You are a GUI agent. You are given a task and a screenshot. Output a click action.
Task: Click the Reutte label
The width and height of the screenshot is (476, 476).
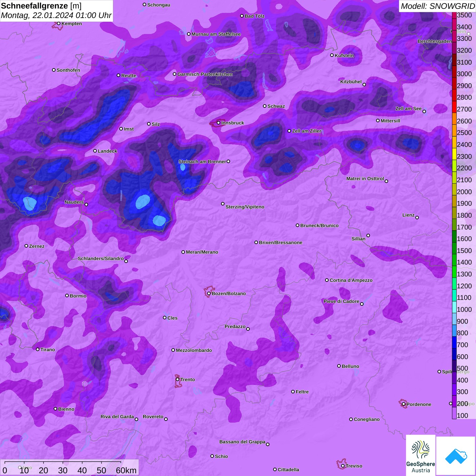tap(129, 75)
